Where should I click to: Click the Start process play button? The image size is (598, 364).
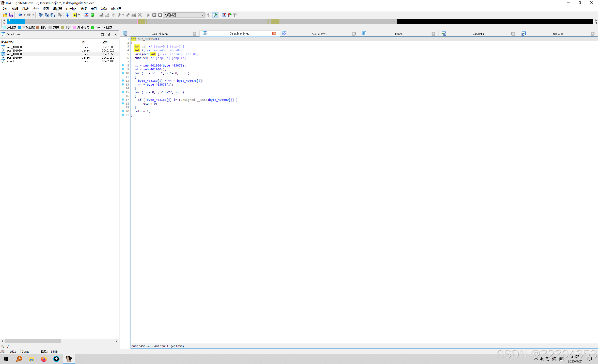click(x=148, y=15)
